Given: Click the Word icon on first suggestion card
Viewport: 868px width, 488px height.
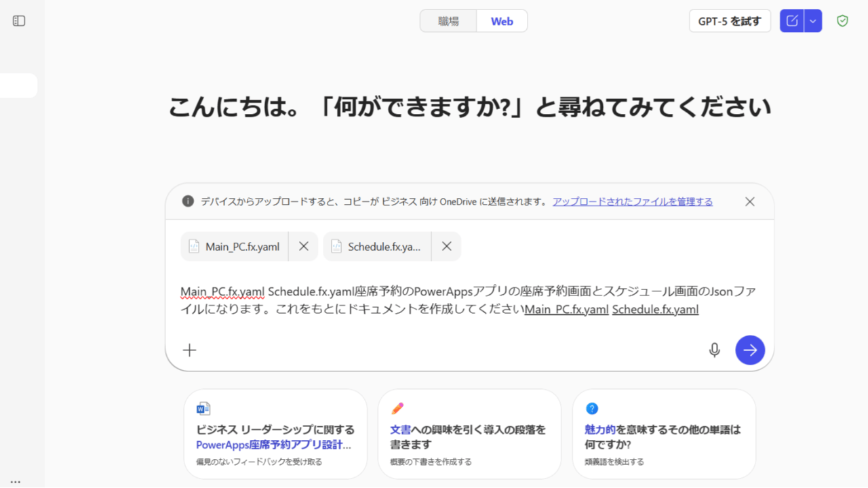Looking at the screenshot, I should click(203, 409).
